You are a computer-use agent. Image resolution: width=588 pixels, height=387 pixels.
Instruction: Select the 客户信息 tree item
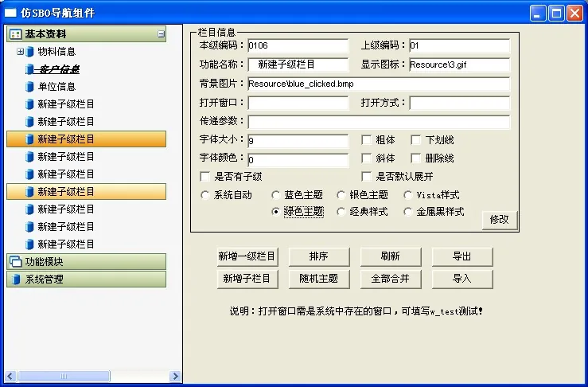click(58, 69)
